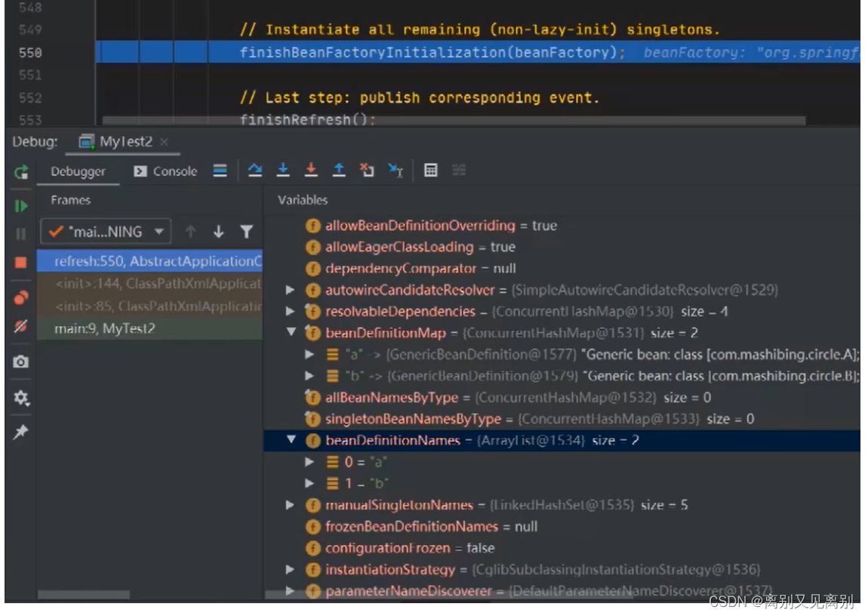The width and height of the screenshot is (865, 616).
Task: Select allowEagerClassLoading variable
Action: [562, 247]
